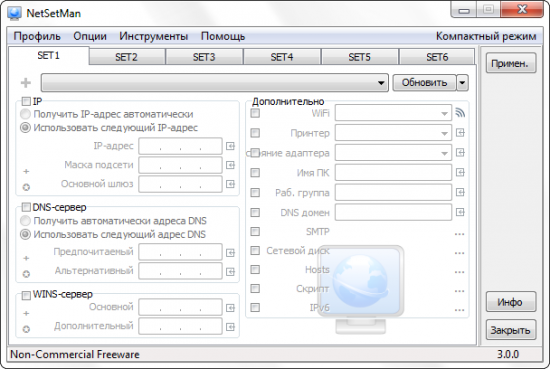
Task: Open IPv6 settings via its ellipsis
Action: pyautogui.click(x=459, y=310)
